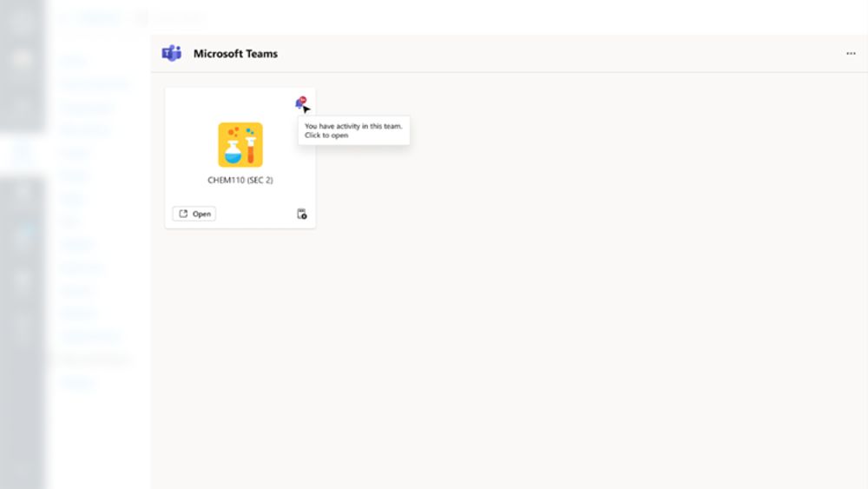This screenshot has height=489, width=868.
Task: Click the CHEM110 (SEC 2) team name
Action: click(240, 181)
